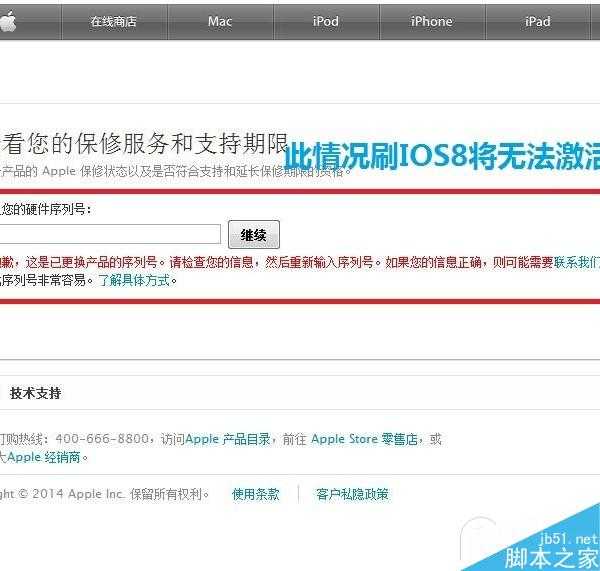Screen dimensions: 600x571
Task: Open the Apple 经销商 link
Action: [43, 457]
